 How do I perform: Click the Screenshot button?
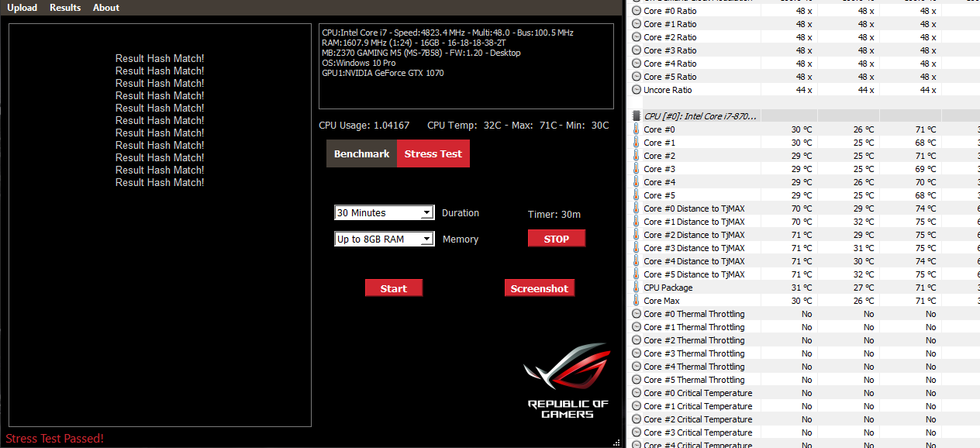click(x=540, y=288)
